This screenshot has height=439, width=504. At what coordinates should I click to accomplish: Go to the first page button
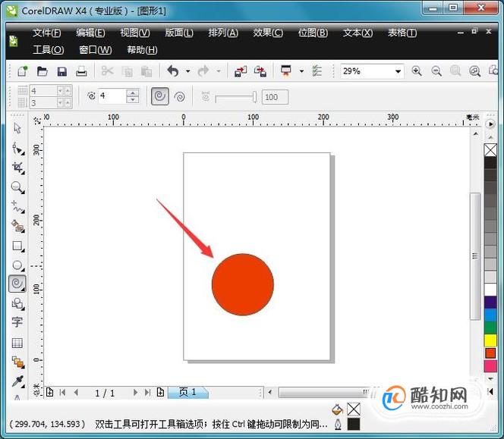point(63,393)
